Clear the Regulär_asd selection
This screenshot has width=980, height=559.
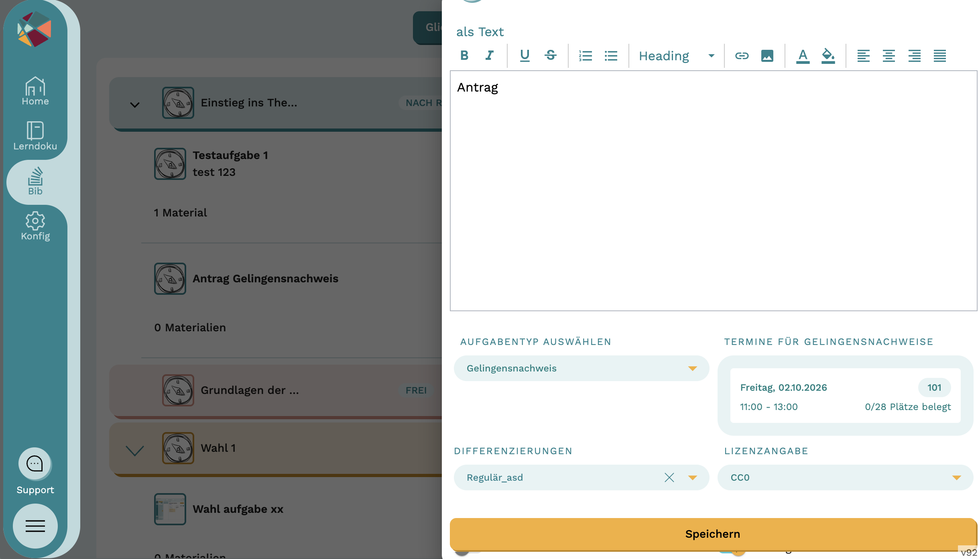(x=669, y=477)
